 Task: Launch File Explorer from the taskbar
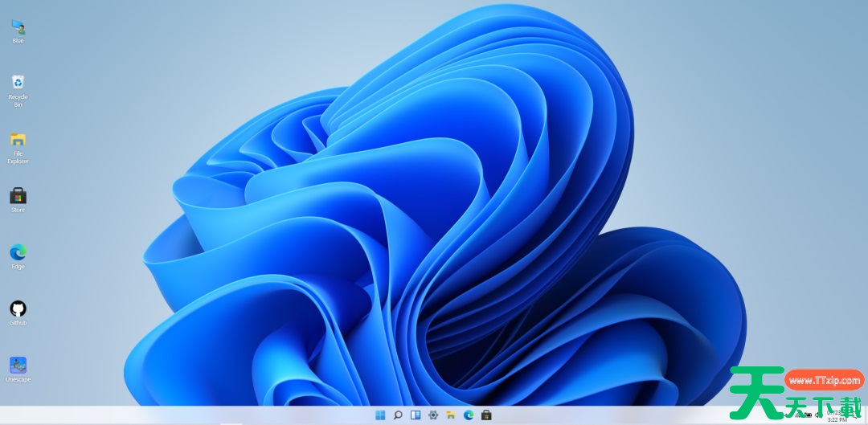pos(451,415)
